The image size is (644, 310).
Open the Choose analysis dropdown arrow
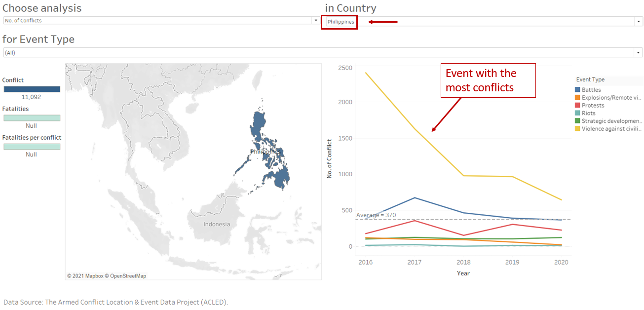point(316,21)
